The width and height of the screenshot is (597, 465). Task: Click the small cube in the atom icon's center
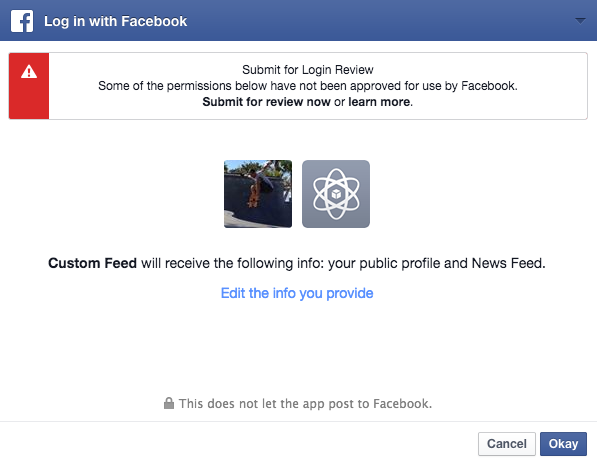336,194
